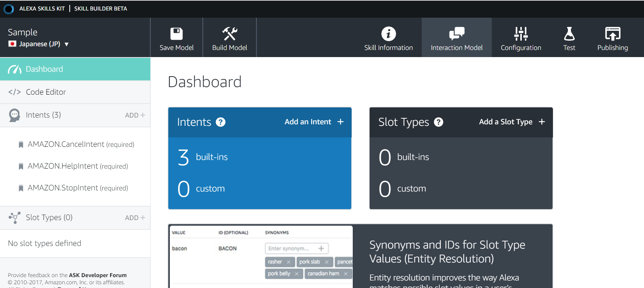Click the Publishing upload icon
Viewport: 644px width, 288px height.
(x=613, y=34)
